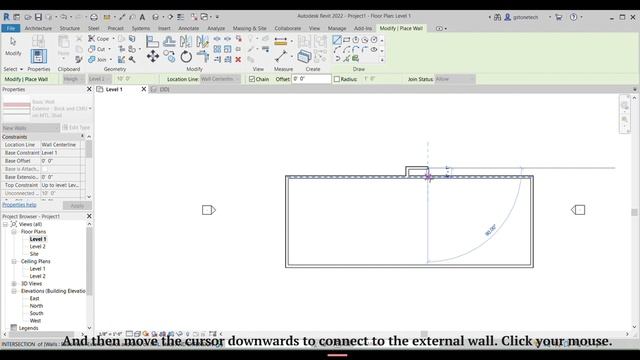Image resolution: width=640 pixels, height=360 pixels.
Task: Open the North elevation view
Action: pyautogui.click(x=36, y=306)
